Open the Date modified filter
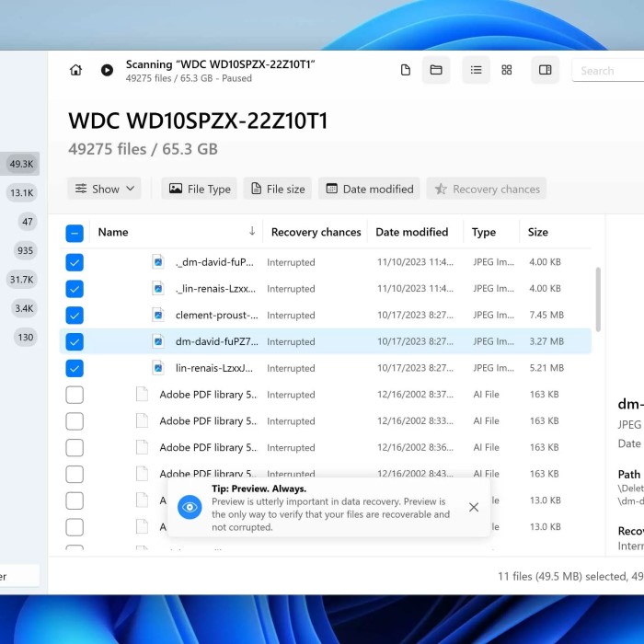Viewport: 644px width, 644px height. [369, 189]
